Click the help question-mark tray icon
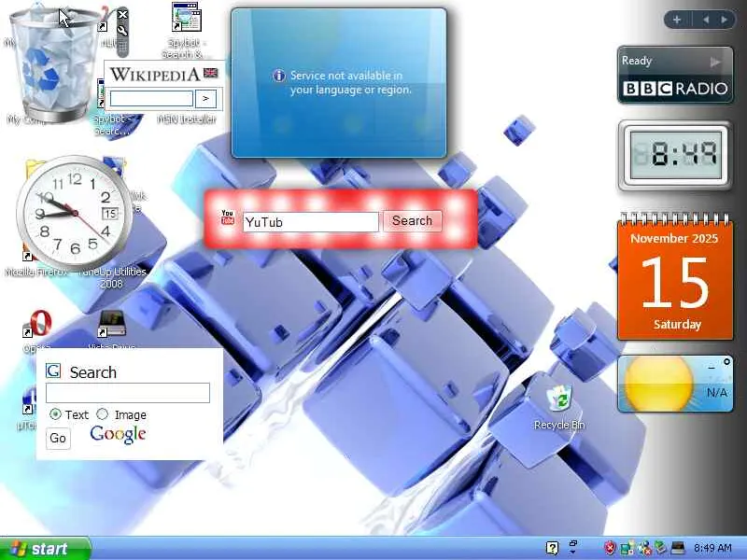This screenshot has width=747, height=560. point(552,548)
